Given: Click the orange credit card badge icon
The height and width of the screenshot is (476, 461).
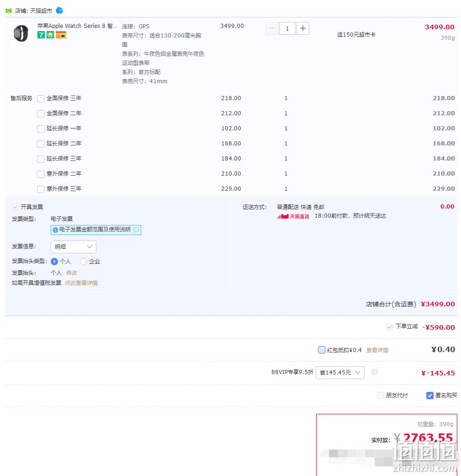Looking at the screenshot, I should tap(61, 35).
